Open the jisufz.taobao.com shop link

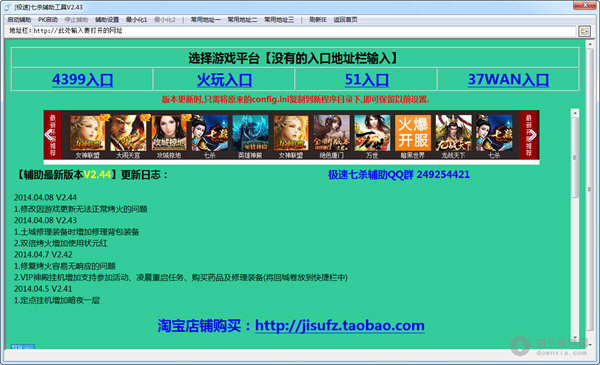pyautogui.click(x=340, y=326)
